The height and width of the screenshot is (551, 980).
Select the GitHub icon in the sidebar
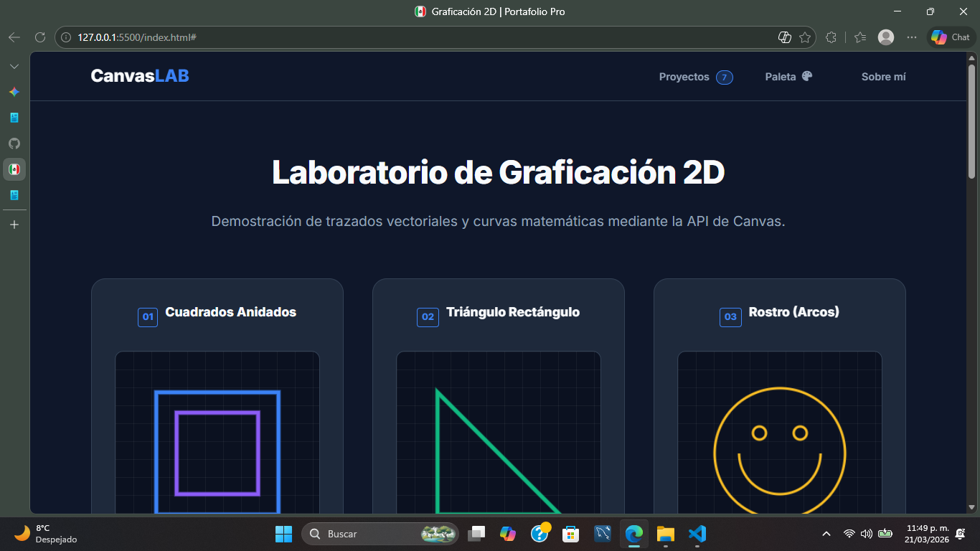(14, 143)
